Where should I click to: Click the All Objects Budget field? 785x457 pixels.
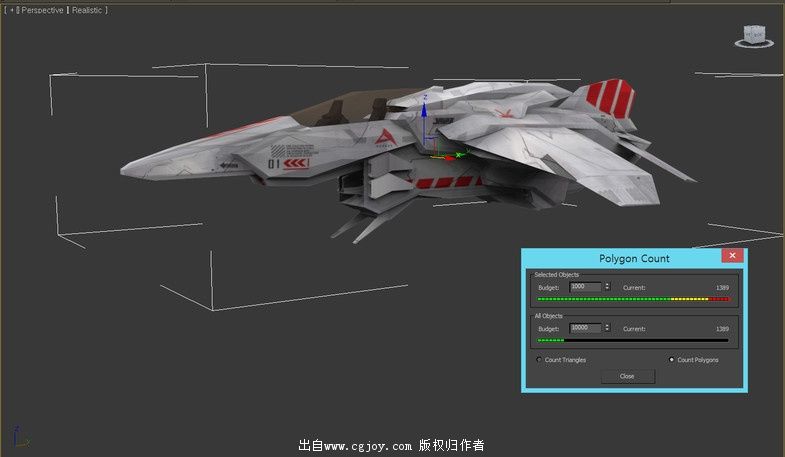click(x=585, y=328)
